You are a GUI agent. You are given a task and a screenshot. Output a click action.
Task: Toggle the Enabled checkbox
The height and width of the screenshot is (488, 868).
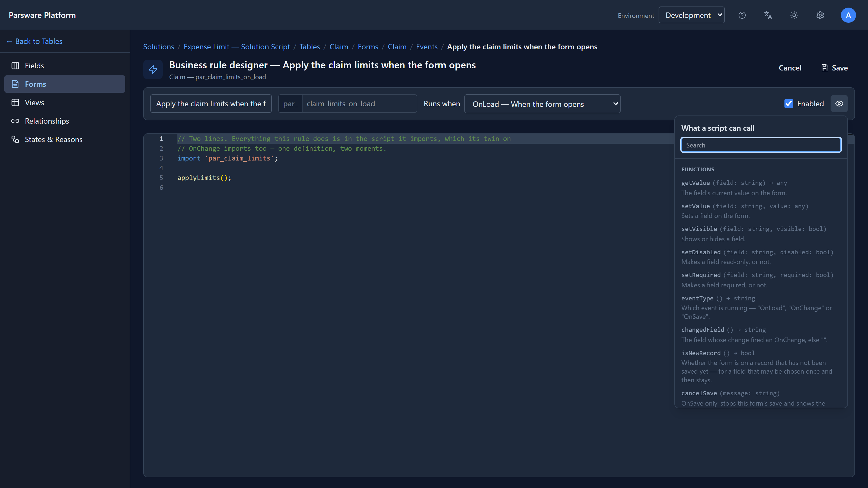coord(789,104)
